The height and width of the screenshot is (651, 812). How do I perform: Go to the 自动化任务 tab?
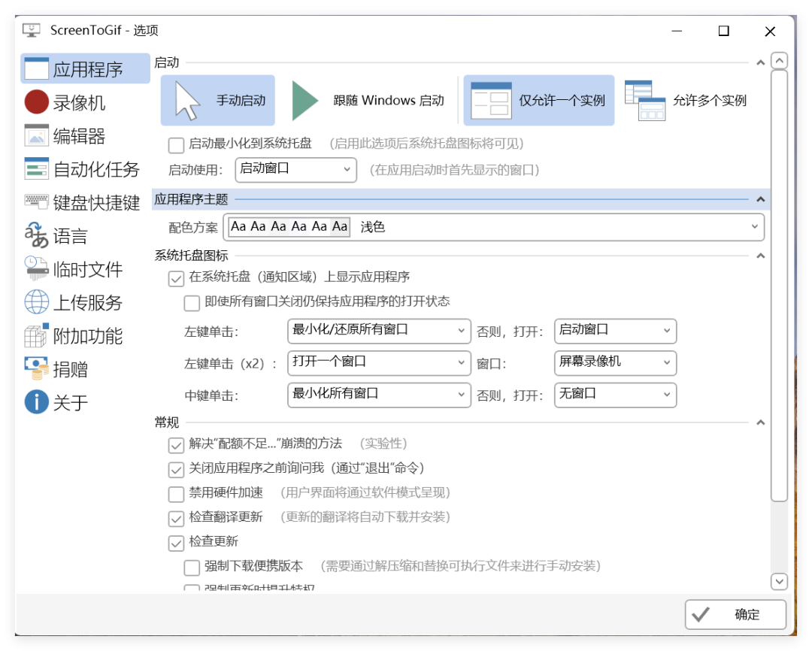click(x=86, y=169)
